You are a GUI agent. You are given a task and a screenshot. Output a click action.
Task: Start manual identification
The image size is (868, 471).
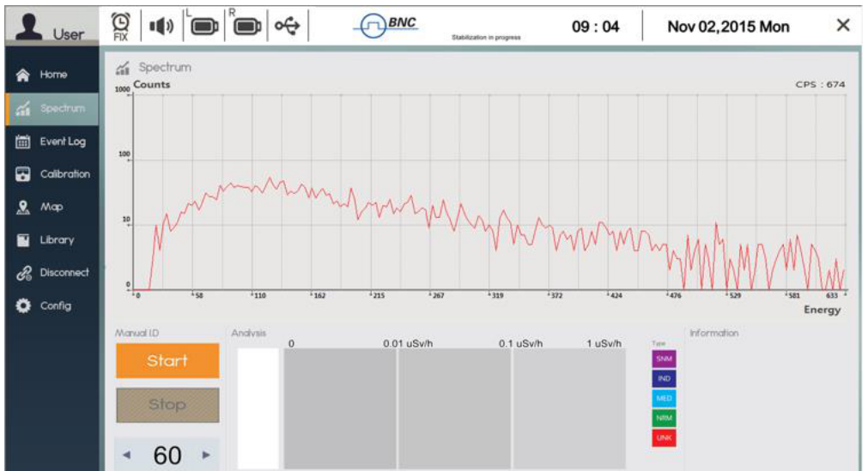click(167, 361)
